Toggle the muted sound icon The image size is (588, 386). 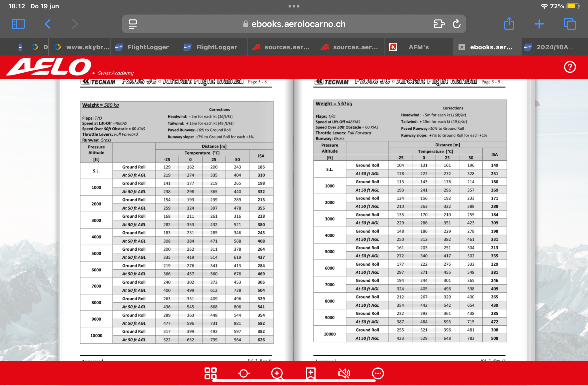pyautogui.click(x=344, y=373)
